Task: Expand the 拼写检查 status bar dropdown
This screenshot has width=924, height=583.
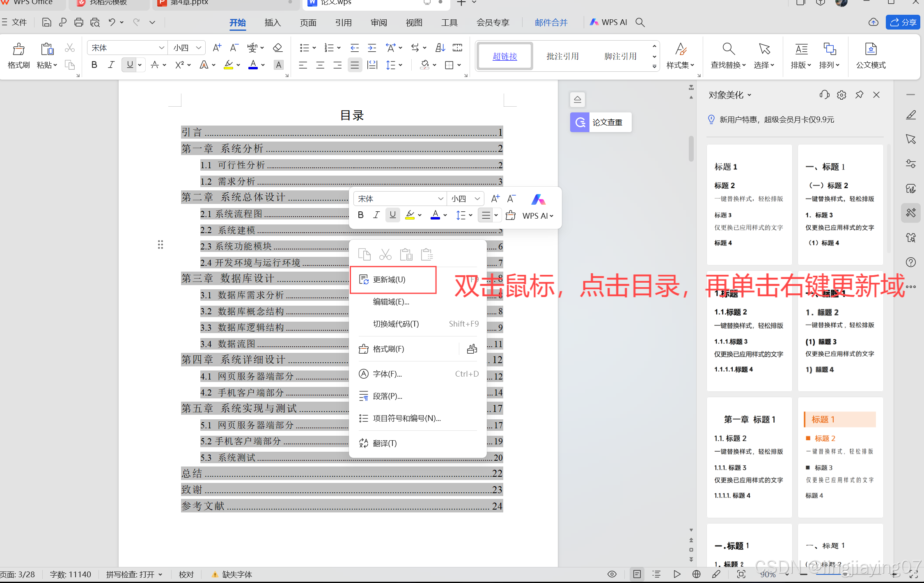Action: point(160,575)
